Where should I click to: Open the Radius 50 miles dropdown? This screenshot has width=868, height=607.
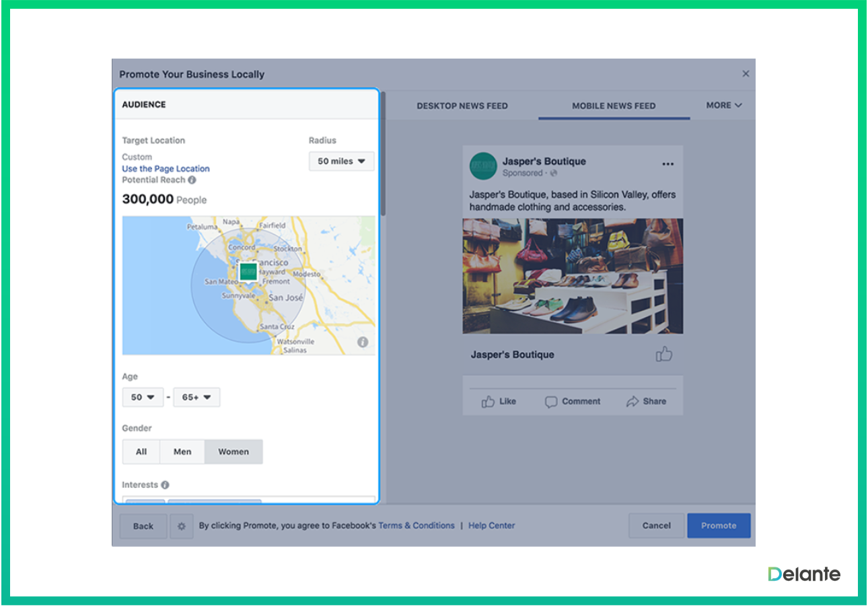(x=341, y=162)
